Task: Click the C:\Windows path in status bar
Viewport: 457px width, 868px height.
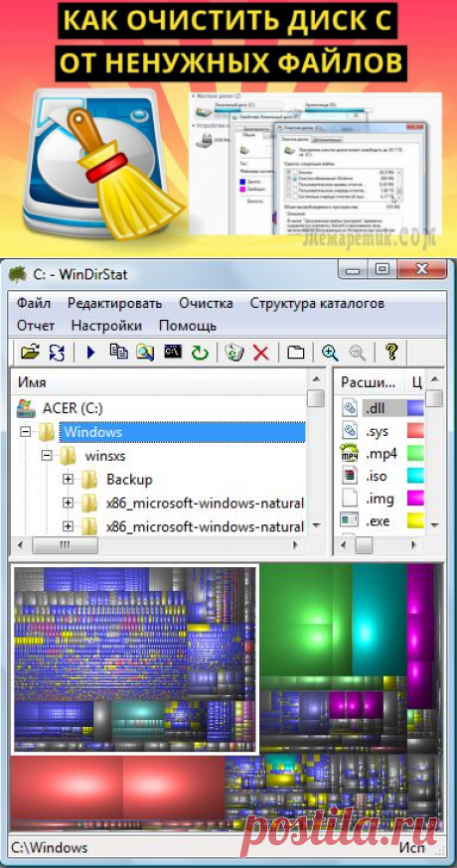Action: [x=50, y=847]
